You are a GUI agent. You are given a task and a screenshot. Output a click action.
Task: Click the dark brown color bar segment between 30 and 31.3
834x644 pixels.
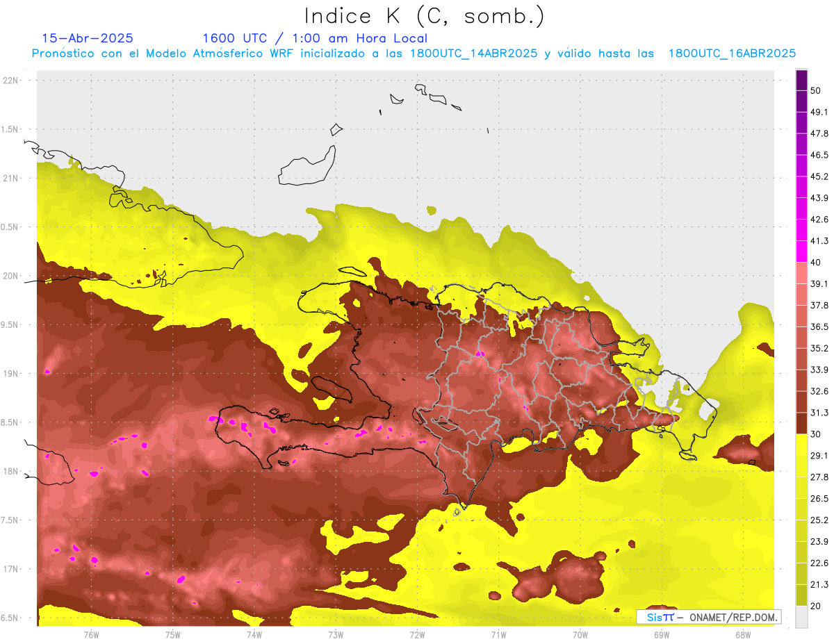tap(802, 423)
